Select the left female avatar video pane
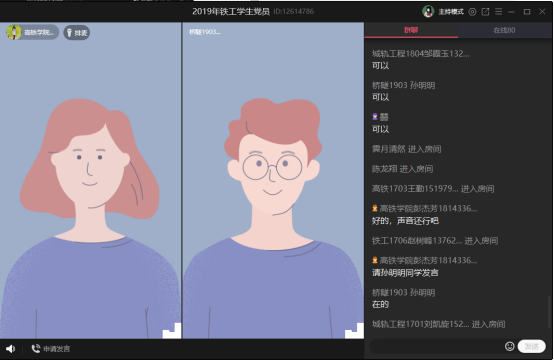 [90, 181]
